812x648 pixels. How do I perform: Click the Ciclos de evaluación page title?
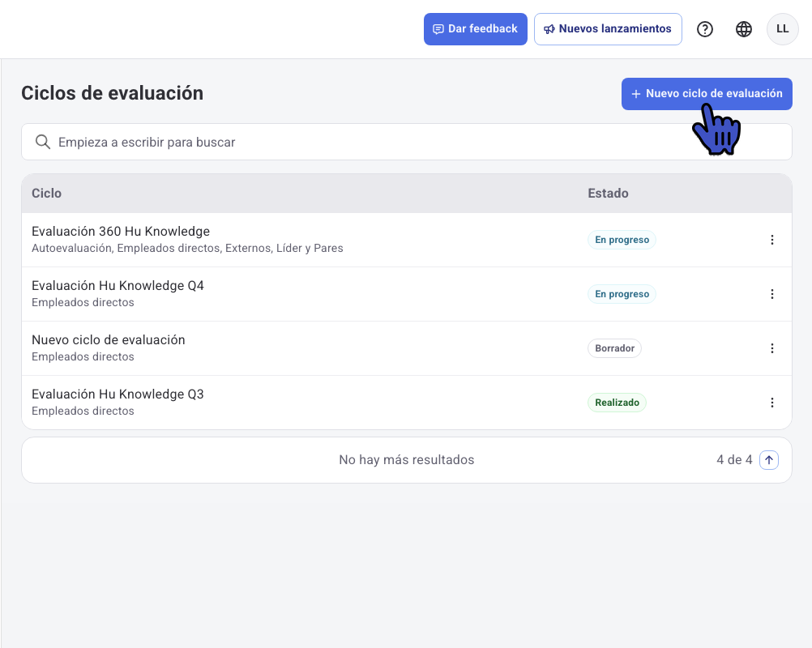click(x=113, y=93)
